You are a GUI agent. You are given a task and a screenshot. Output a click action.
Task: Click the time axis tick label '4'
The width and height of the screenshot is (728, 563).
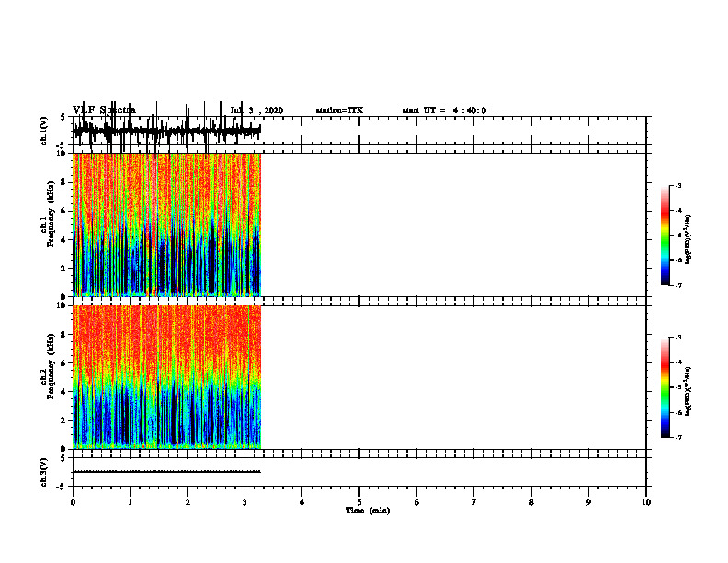coord(302,501)
